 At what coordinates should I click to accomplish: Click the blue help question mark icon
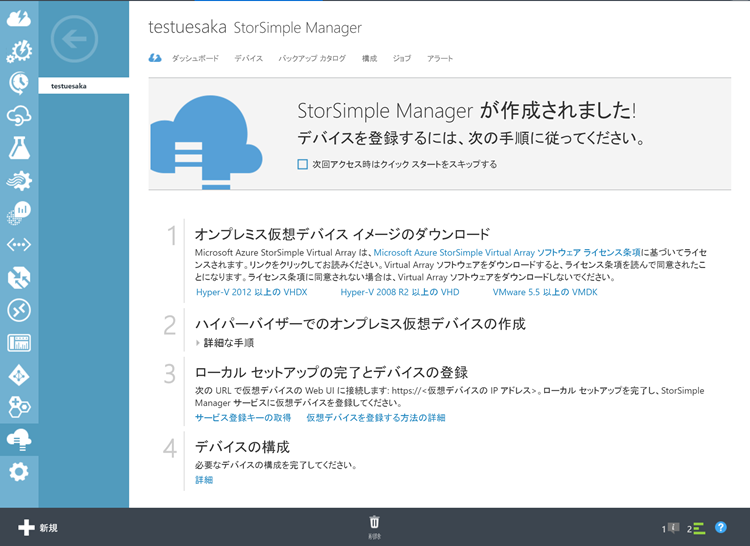721,527
